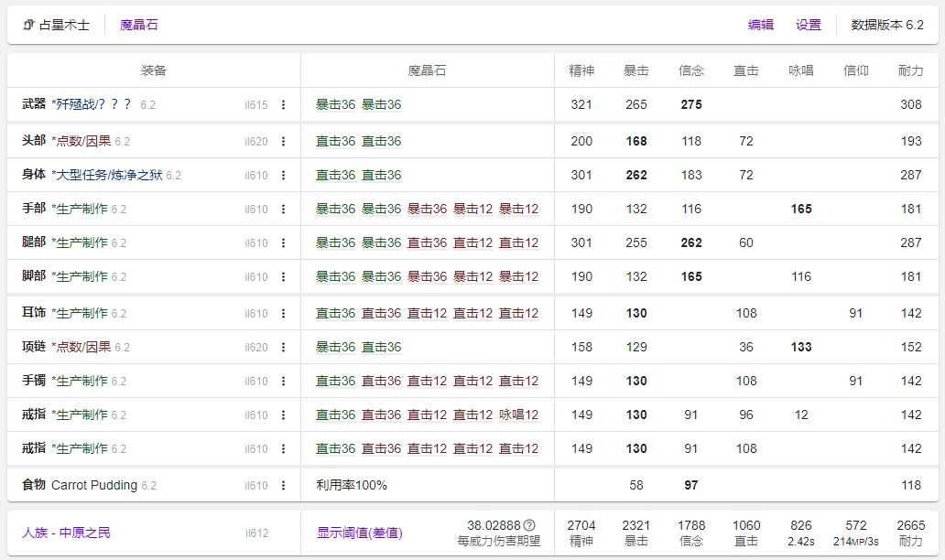Toggle 显示阈值(差值) display

[359, 533]
